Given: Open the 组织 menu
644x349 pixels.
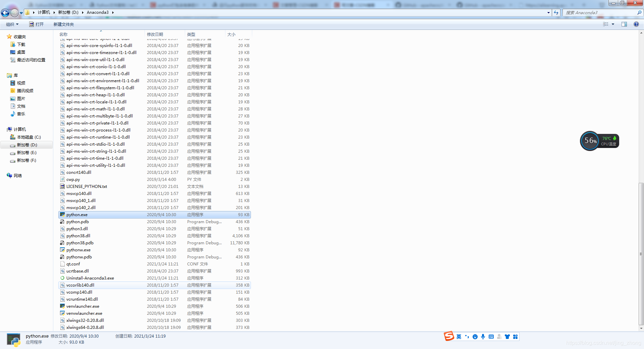Looking at the screenshot, I should coord(12,24).
